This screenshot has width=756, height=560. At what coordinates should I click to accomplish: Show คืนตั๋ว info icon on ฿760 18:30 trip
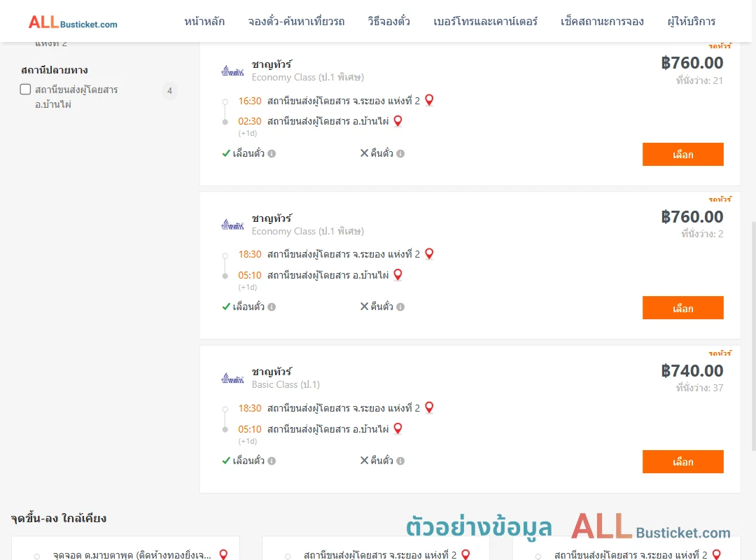(400, 307)
